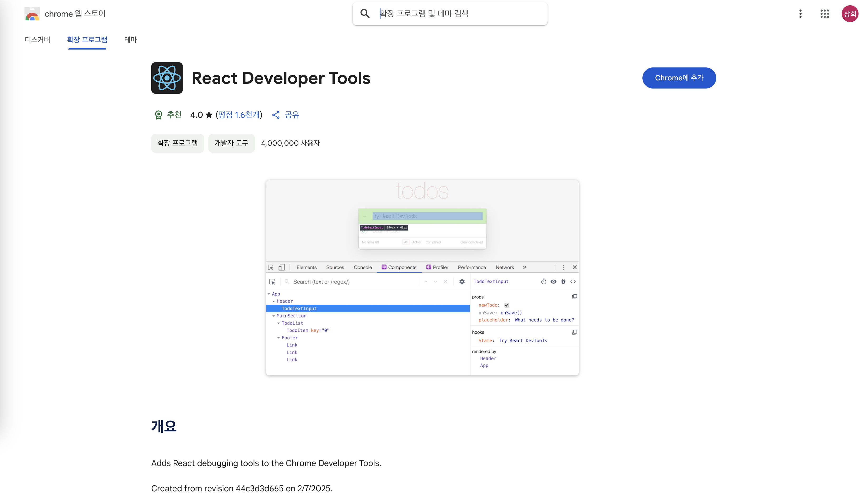This screenshot has height=499, width=868.
Task: Click the green 추천 badge icon
Action: tap(158, 115)
